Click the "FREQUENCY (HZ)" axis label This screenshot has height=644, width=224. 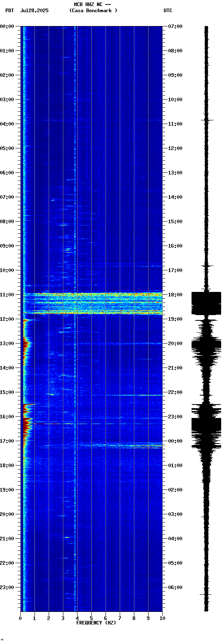tap(96, 623)
